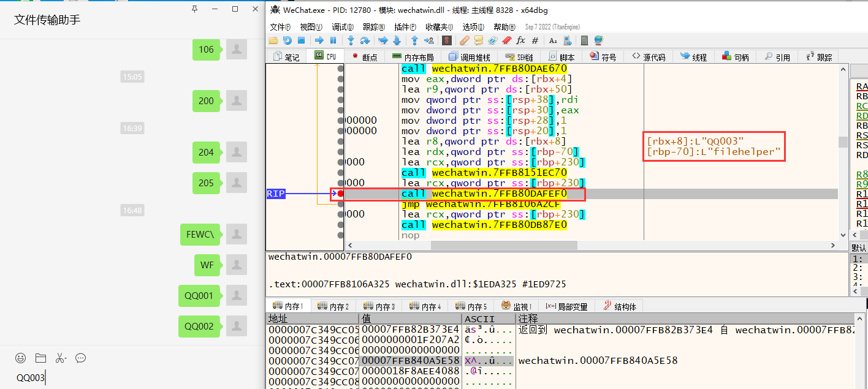Click the Pause execution toolbar icon
Screen dimensions: 868x389
coord(333,40)
